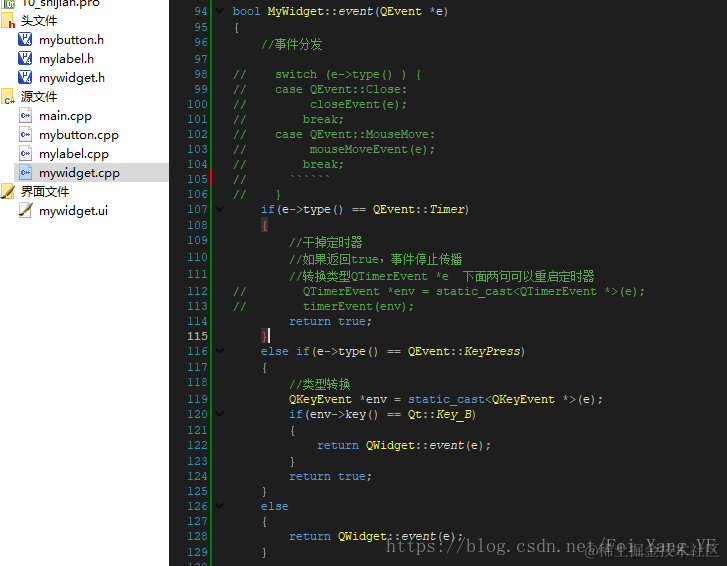Viewport: 727px width, 566px height.
Task: Click the '//事件分发' comment on line 96
Action: [292, 45]
